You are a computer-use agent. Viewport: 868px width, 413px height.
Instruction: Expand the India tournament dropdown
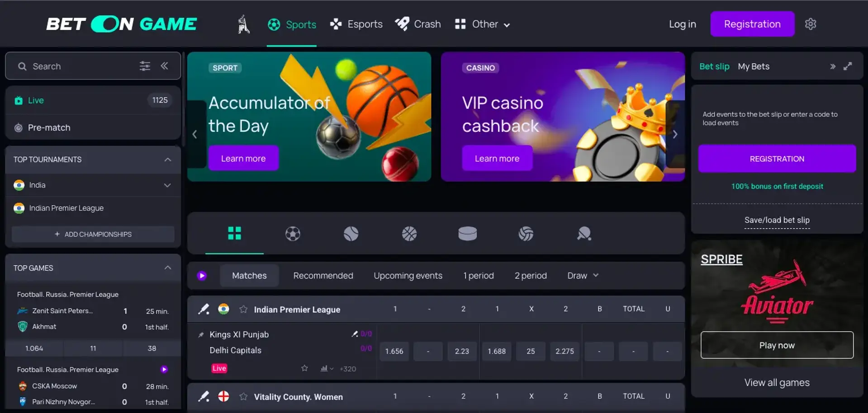coord(167,185)
